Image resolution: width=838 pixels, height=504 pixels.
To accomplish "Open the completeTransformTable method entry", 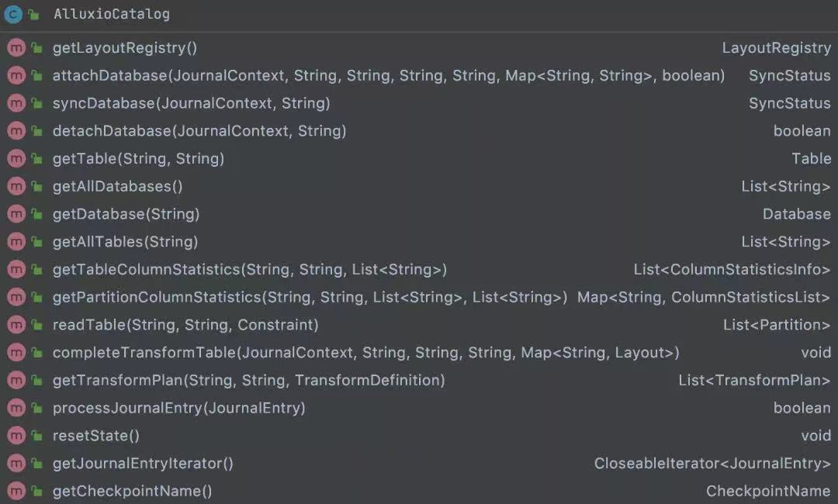I will tap(365, 353).
